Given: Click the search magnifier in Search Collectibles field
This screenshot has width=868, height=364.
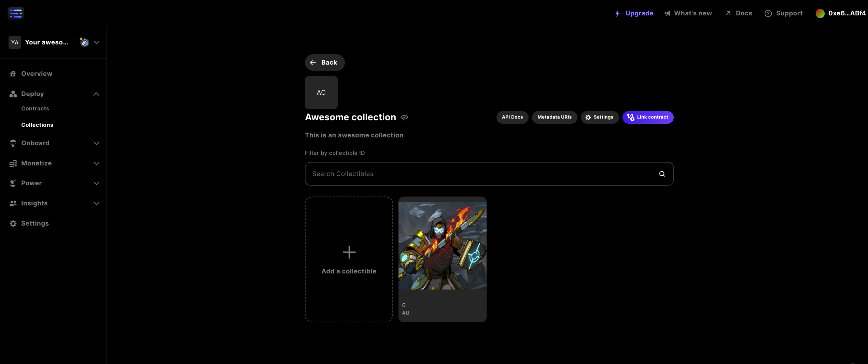Looking at the screenshot, I should (662, 174).
